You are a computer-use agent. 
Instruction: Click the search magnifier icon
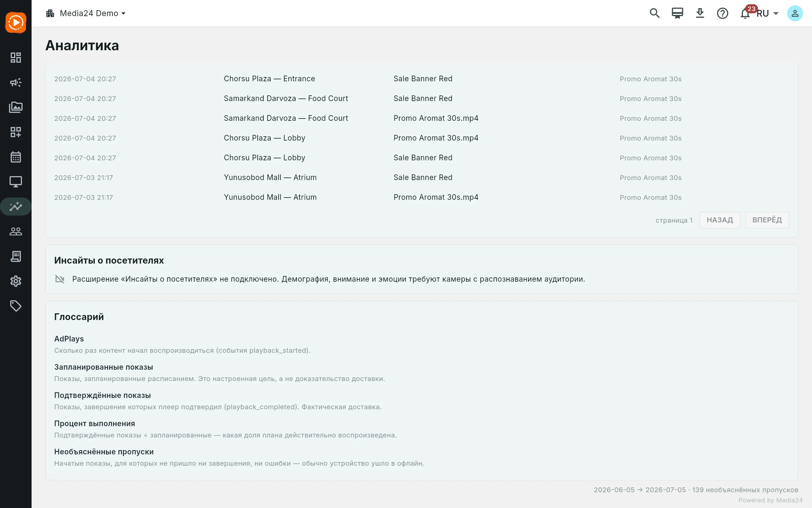(655, 14)
